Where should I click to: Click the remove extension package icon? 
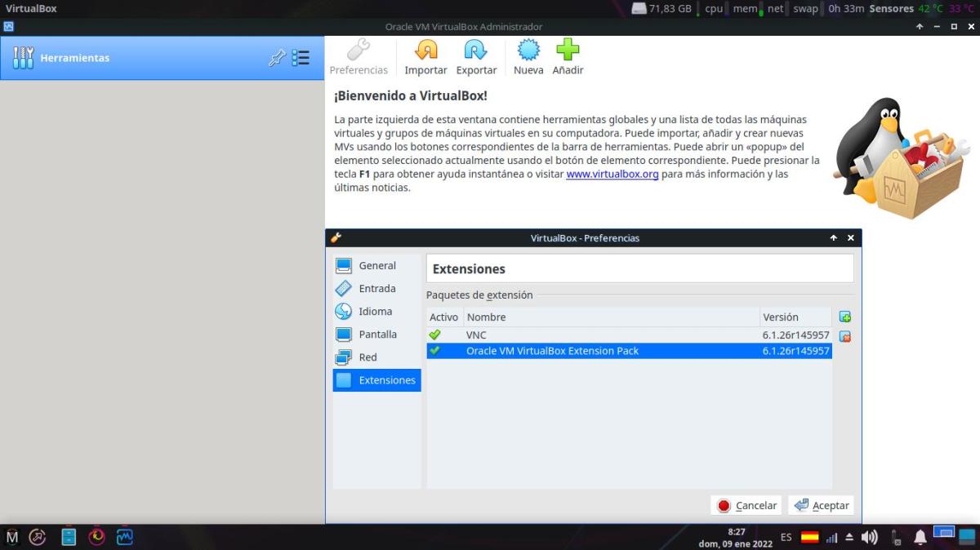pyautogui.click(x=845, y=336)
